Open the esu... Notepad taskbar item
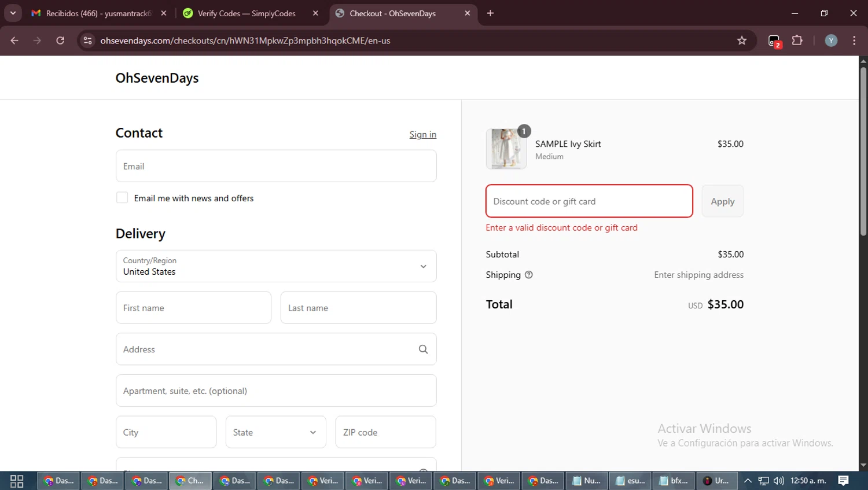Image resolution: width=868 pixels, height=490 pixels. pyautogui.click(x=630, y=481)
